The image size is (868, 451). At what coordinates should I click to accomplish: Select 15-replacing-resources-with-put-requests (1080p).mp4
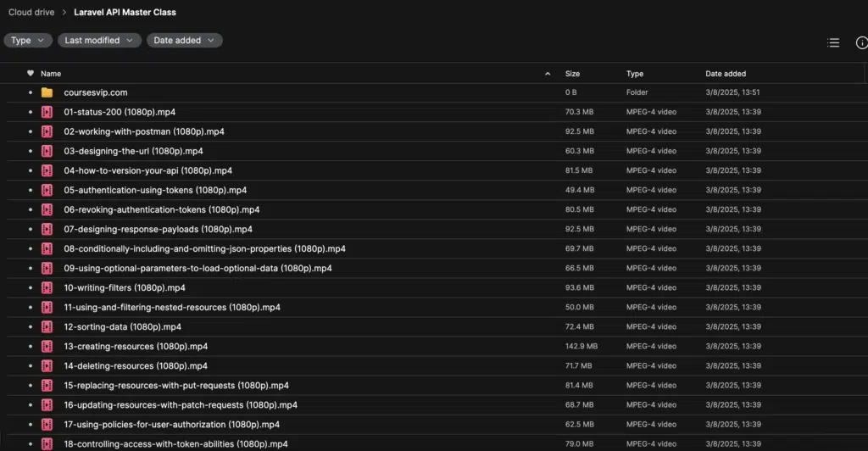pos(176,386)
